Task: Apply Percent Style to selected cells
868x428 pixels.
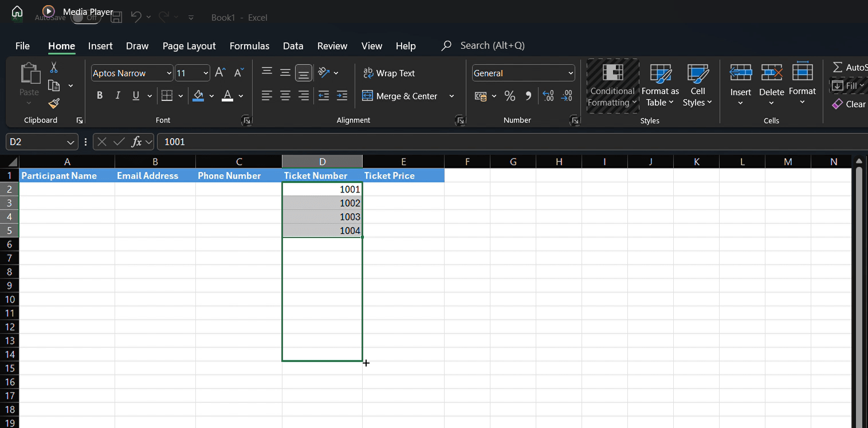Action: tap(510, 96)
